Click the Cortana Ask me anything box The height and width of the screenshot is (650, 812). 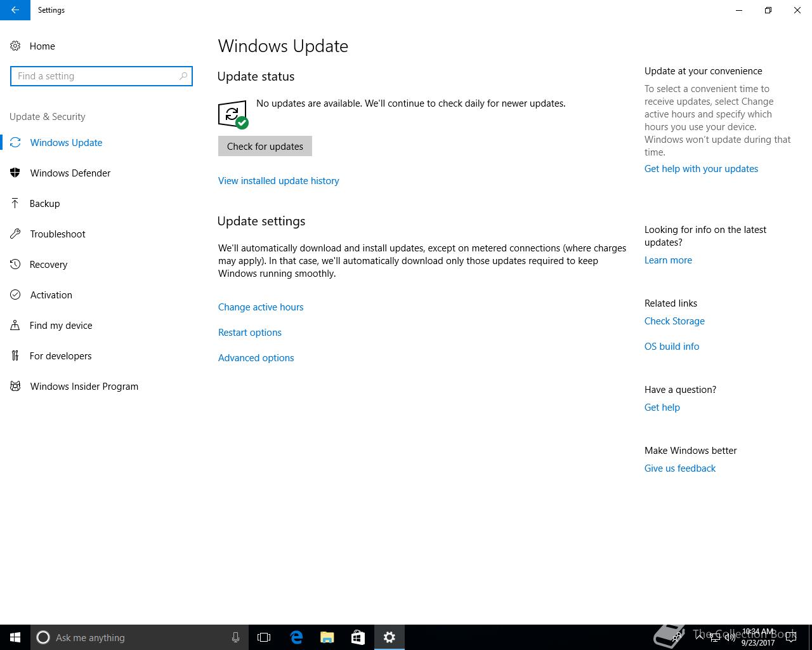point(139,637)
